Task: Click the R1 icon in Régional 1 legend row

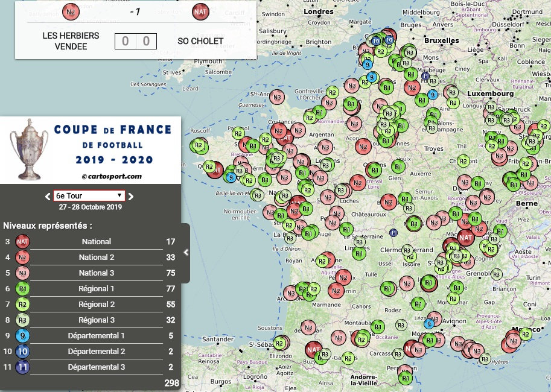Action: (22, 289)
